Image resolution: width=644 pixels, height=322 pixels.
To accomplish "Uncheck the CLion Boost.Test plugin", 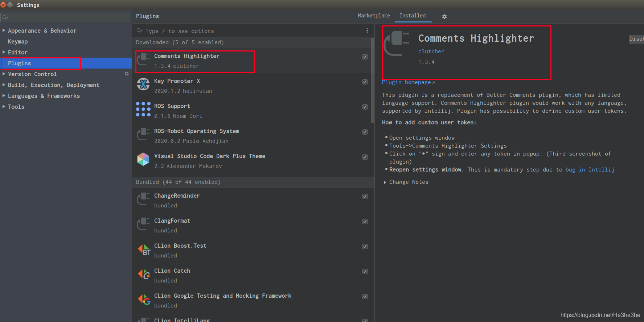I will point(365,247).
